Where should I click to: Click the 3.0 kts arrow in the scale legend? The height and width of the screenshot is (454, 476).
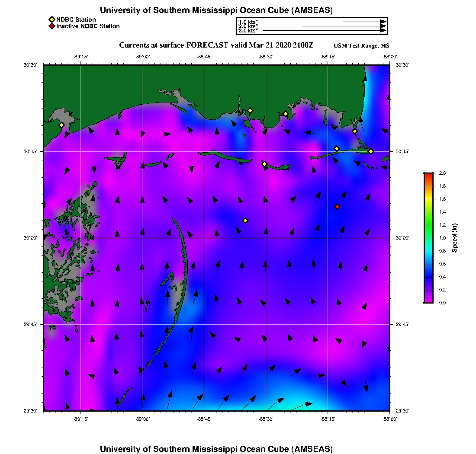[324, 31]
